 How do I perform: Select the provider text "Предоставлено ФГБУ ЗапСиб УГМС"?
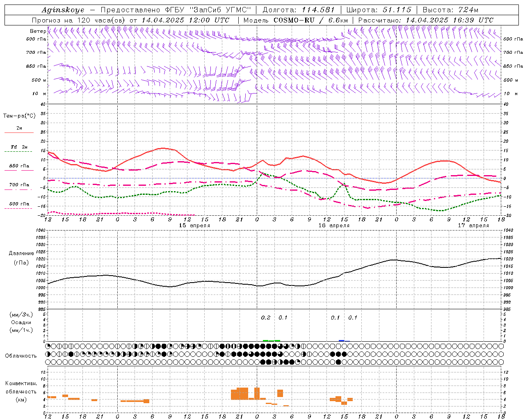click(x=176, y=10)
